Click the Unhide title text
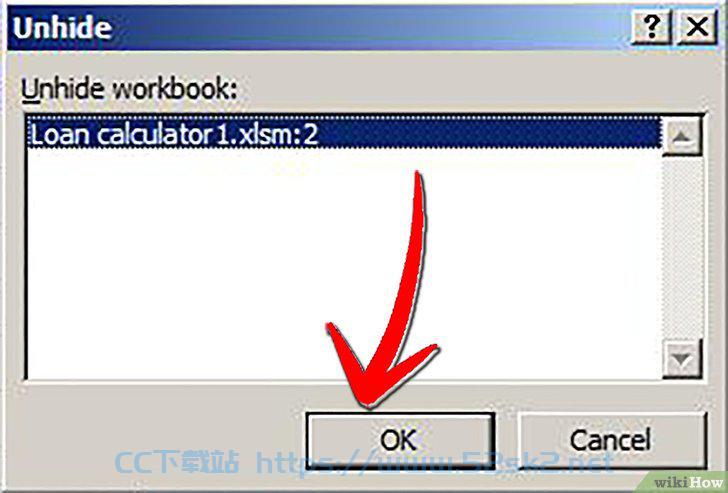The height and width of the screenshot is (493, 728). (x=62, y=27)
